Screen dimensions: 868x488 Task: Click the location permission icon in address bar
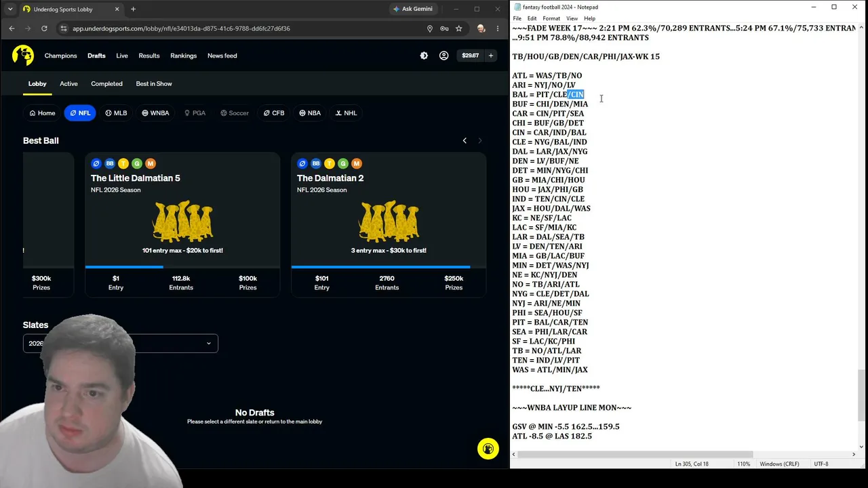point(429,28)
